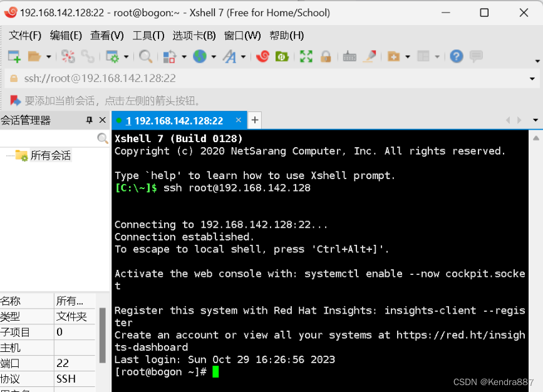Click the session manager search box

coord(48,138)
